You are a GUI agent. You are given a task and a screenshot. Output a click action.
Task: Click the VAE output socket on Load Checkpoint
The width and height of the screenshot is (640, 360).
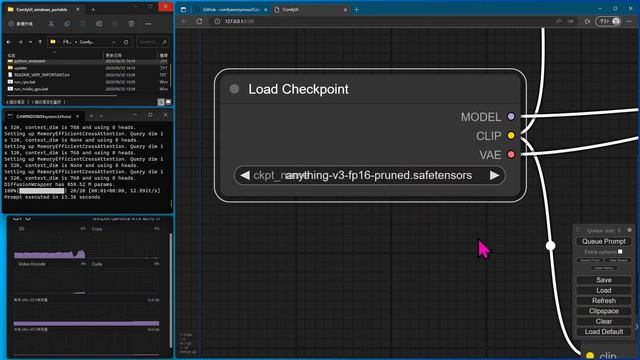tap(511, 155)
